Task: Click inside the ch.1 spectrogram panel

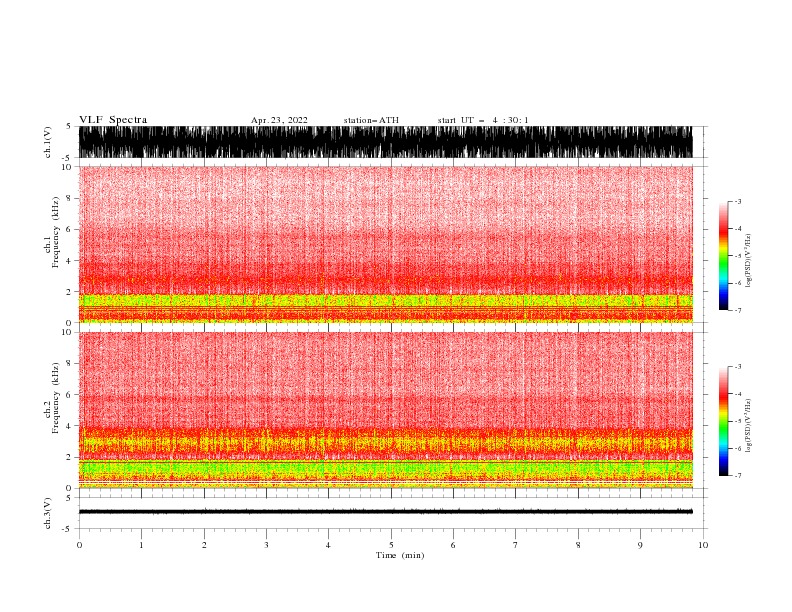Action: pos(386,244)
